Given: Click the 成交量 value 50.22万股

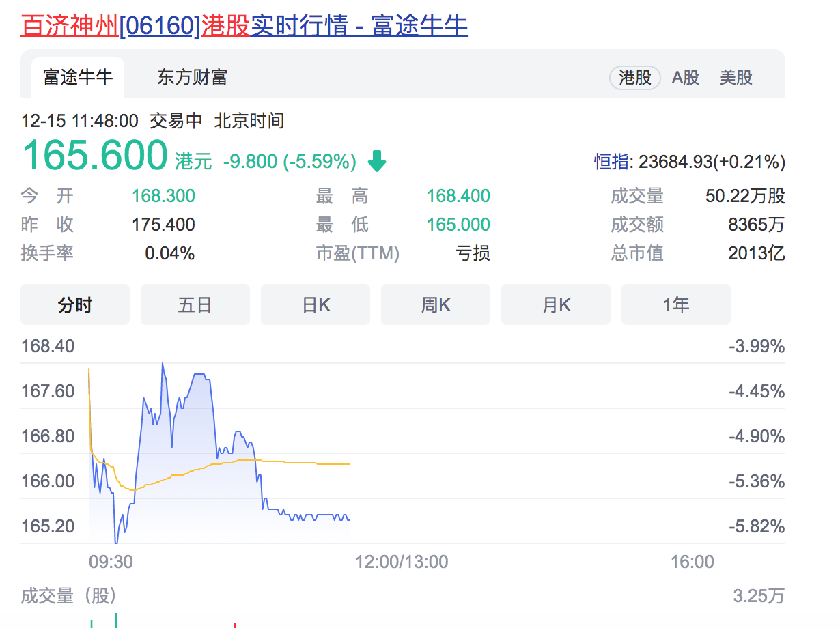Looking at the screenshot, I should [x=745, y=197].
